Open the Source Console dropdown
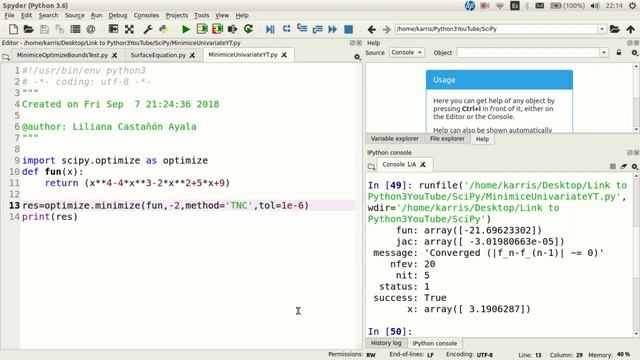Screen dimensions: 640x360 pyautogui.click(x=407, y=52)
